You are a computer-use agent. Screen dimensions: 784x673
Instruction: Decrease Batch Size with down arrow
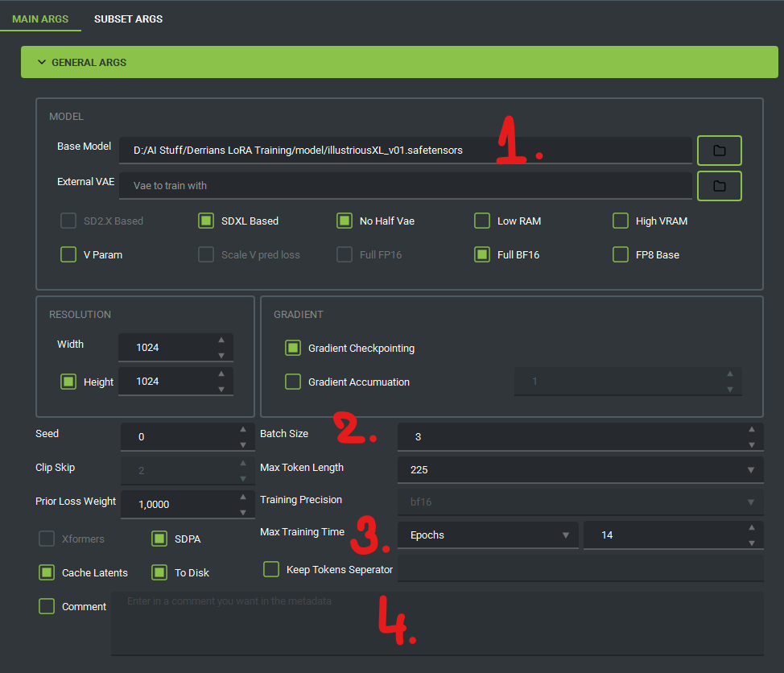coord(752,445)
